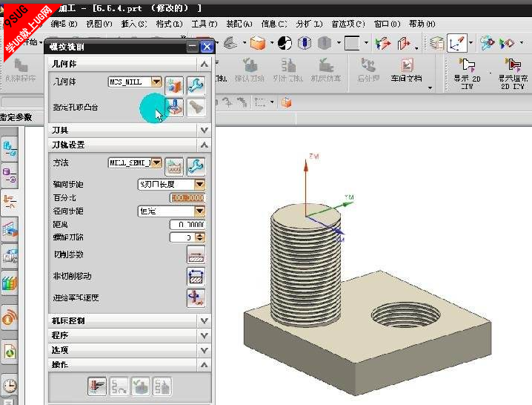This screenshot has height=405, width=532.
Task: Click the spiral passes (螺旋刀路) number field
Action: tap(182, 237)
